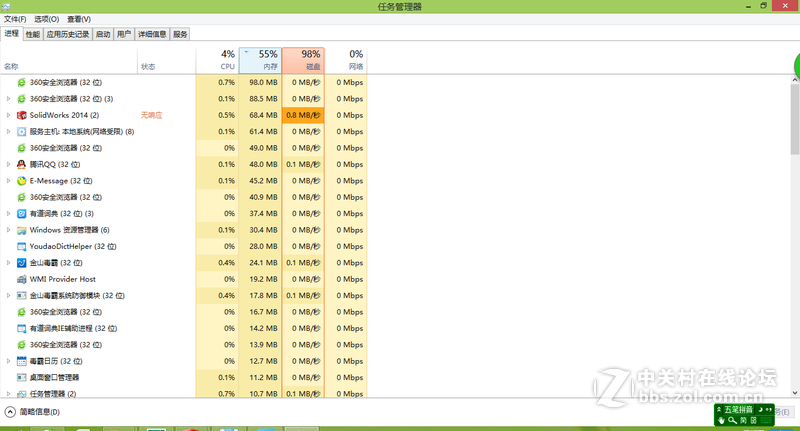Switch to the 服务 tab
This screenshot has height=431, width=800.
[180, 34]
